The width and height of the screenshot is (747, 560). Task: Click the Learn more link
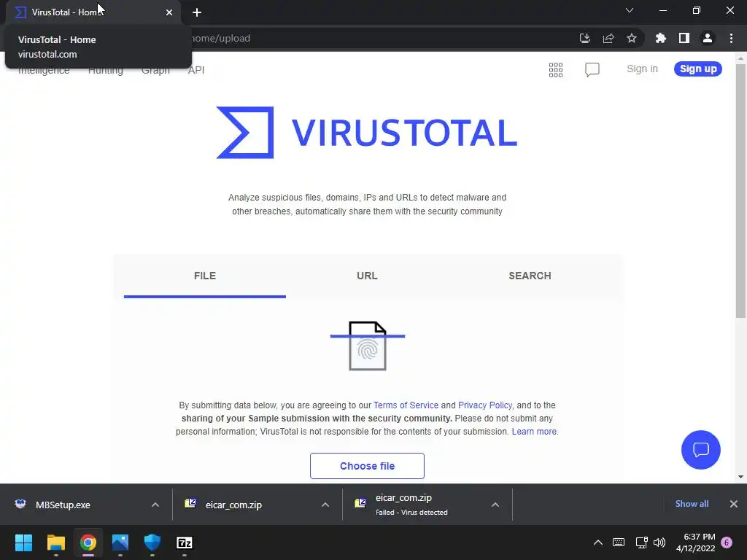click(x=534, y=432)
